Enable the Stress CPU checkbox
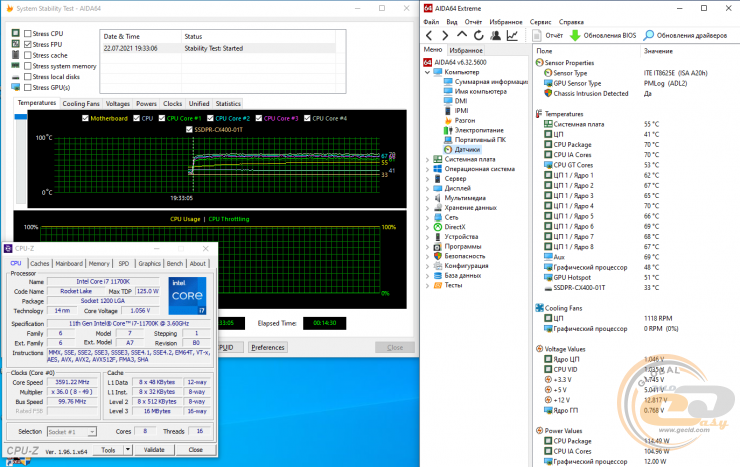Image resolution: width=740 pixels, height=467 pixels. coord(28,33)
